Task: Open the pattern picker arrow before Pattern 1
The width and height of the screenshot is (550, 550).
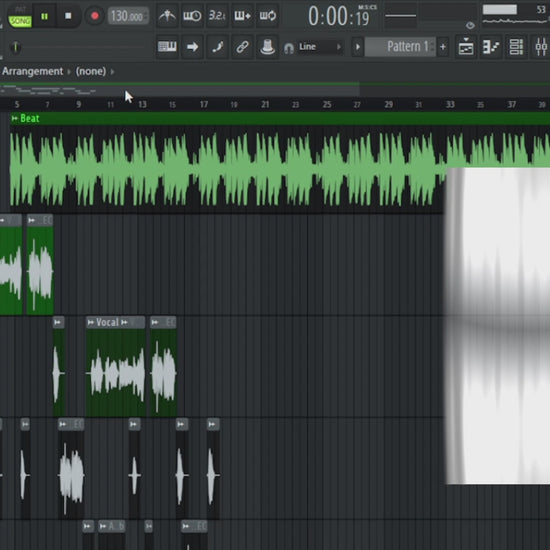Action: [x=357, y=47]
